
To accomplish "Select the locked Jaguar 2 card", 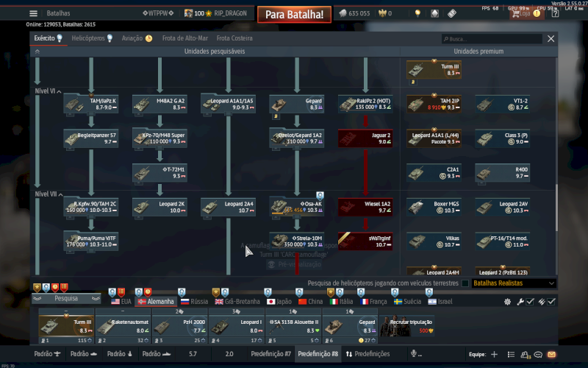I will coord(365,138).
